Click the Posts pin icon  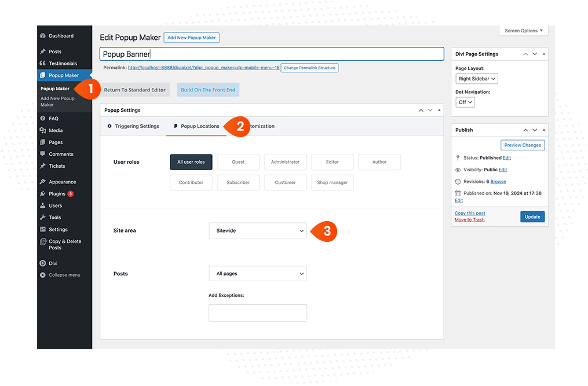coord(43,52)
